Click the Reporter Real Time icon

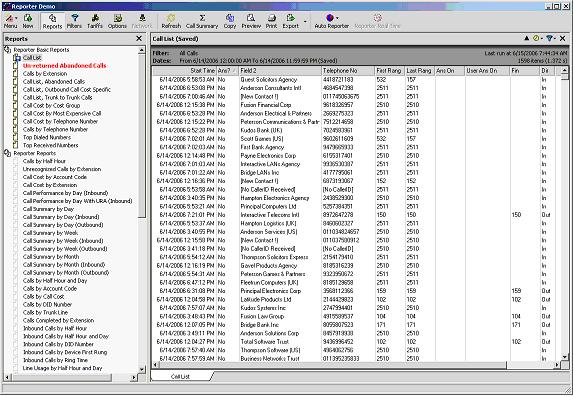click(x=377, y=21)
